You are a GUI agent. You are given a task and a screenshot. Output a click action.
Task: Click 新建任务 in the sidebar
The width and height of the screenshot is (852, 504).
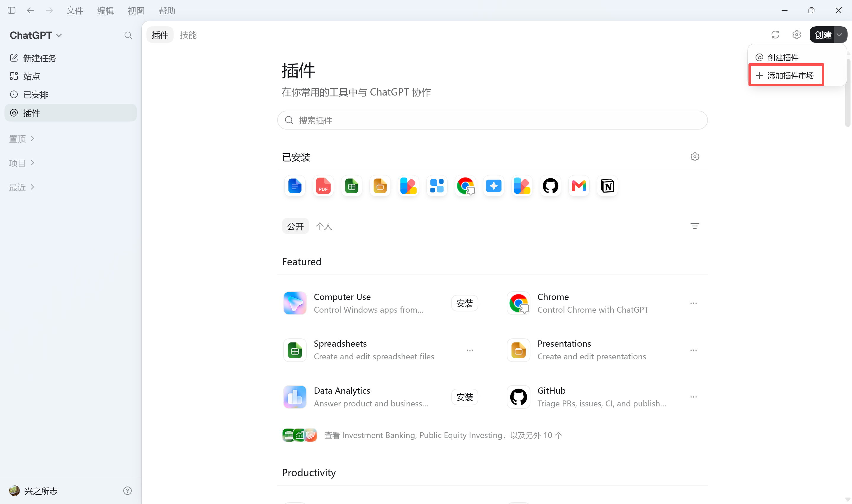coord(71,58)
